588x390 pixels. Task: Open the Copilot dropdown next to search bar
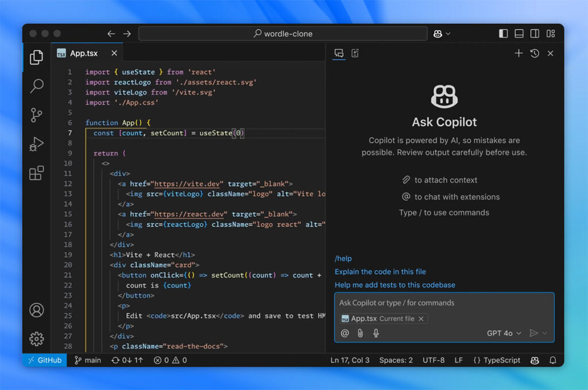point(442,33)
